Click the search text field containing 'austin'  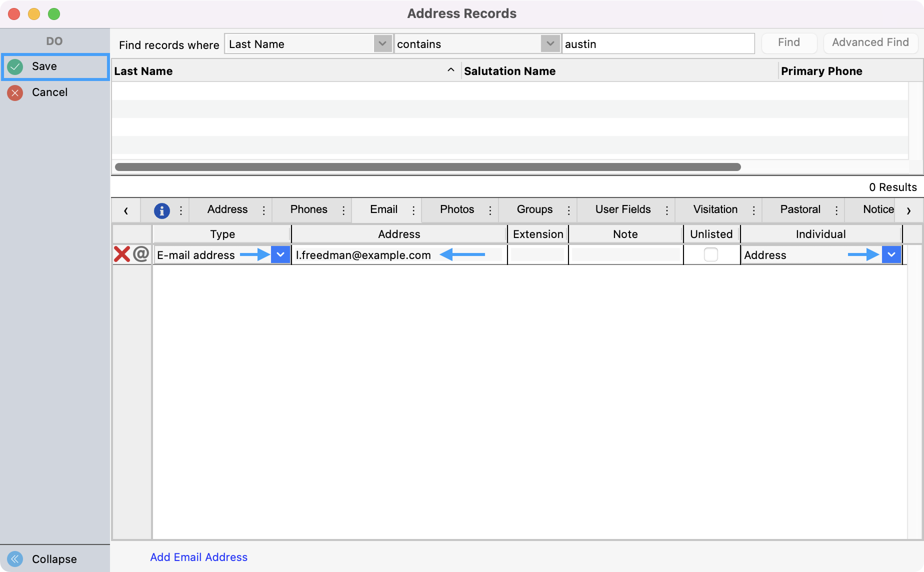657,44
